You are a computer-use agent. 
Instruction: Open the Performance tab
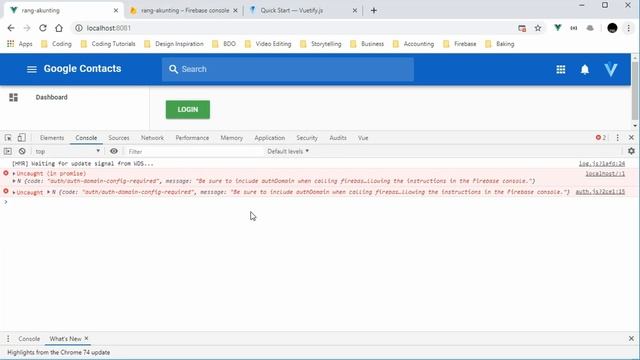192,138
